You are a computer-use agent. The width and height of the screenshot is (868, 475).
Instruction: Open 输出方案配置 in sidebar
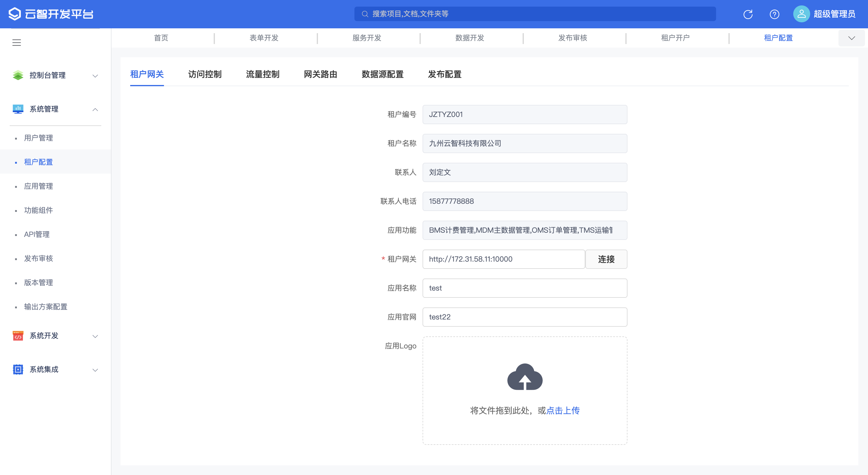pyautogui.click(x=55, y=307)
